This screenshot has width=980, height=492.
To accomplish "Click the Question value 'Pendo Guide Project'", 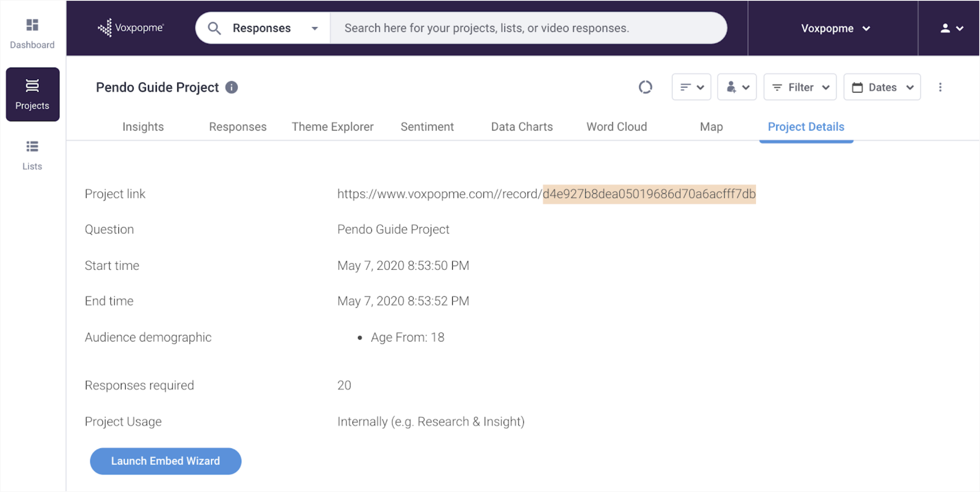I will (393, 229).
